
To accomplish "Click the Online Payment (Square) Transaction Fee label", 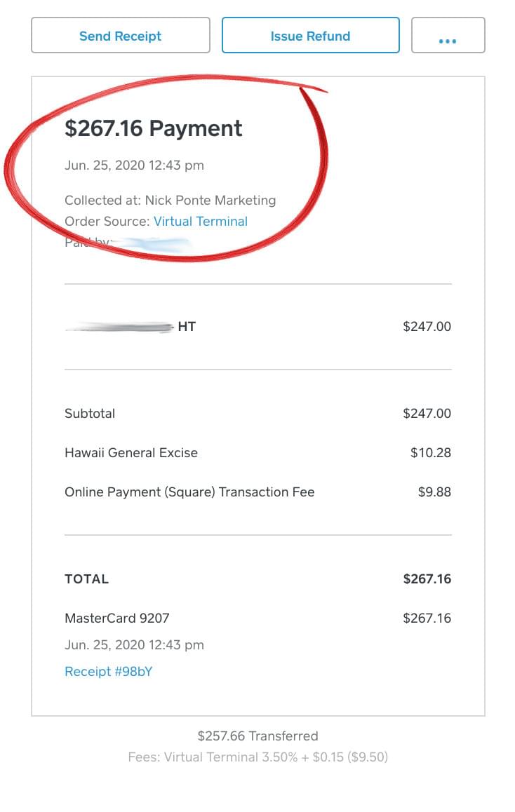I will point(189,492).
